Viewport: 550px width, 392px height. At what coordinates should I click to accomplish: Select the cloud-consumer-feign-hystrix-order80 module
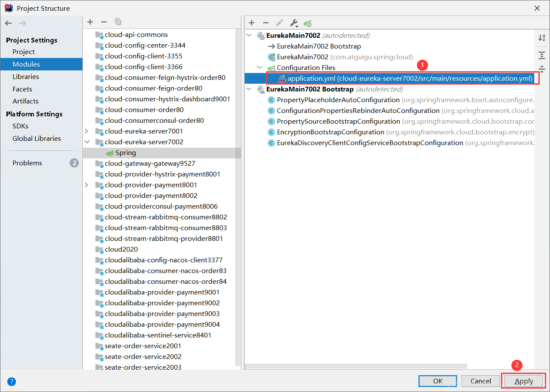(165, 78)
